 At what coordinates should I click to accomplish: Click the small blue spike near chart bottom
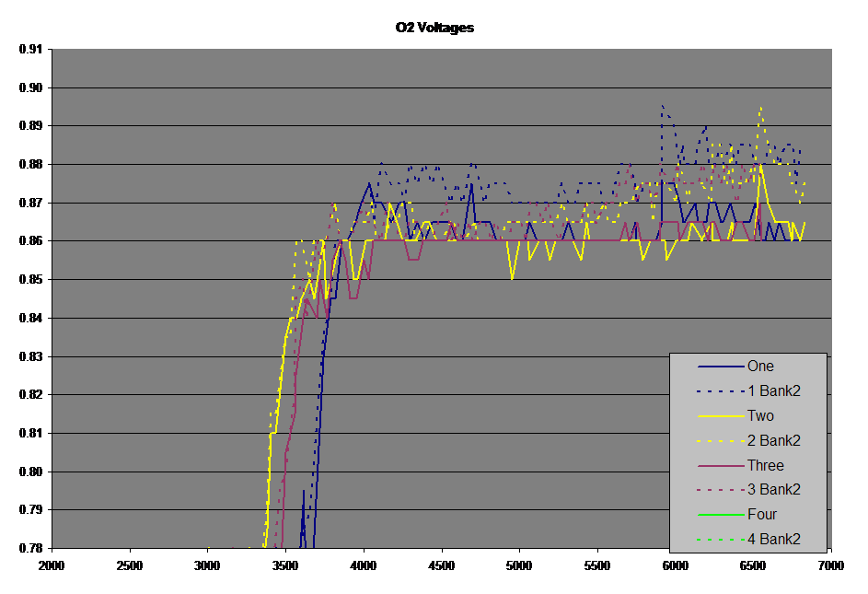click(x=304, y=492)
